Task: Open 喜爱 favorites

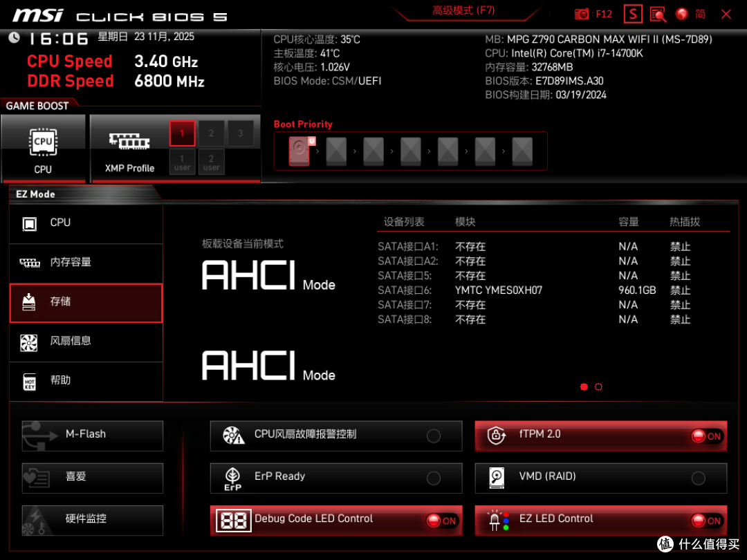Action: [93, 478]
